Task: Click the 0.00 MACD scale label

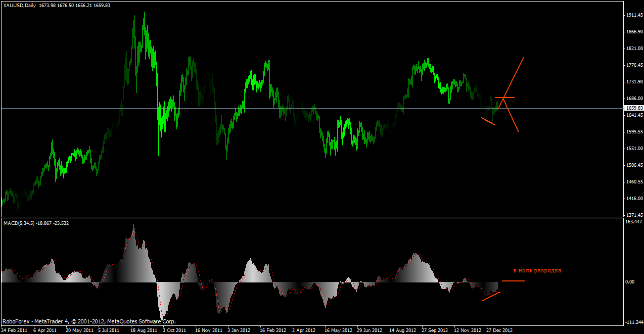Action: (x=630, y=282)
